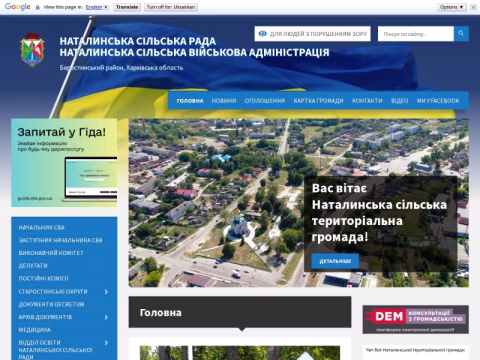480x360 pixels.
Task: Click the eye icon for visually impaired mode
Action: (x=263, y=34)
